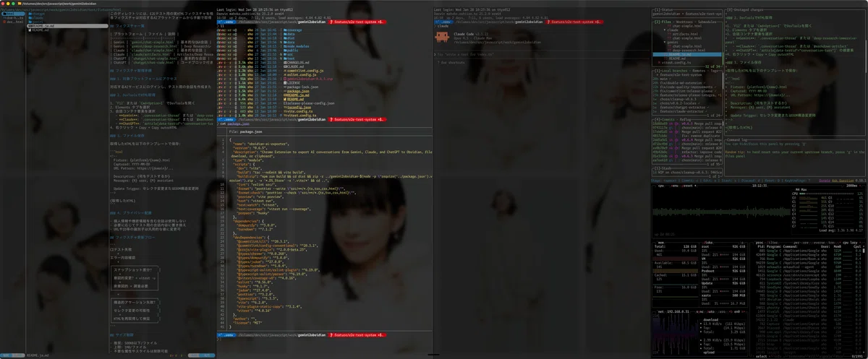Select the WIP stash entry in lazygit
This screenshot has height=359, width=868.
[x=687, y=173]
